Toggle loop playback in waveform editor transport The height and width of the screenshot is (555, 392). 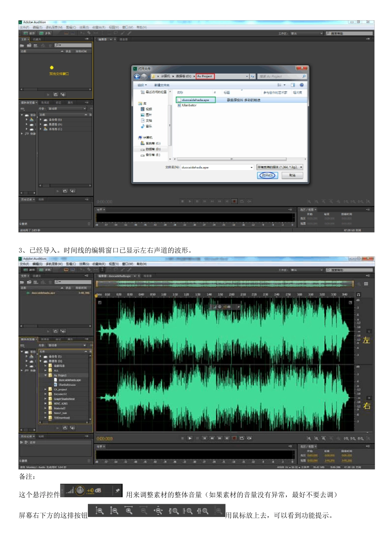(x=242, y=438)
